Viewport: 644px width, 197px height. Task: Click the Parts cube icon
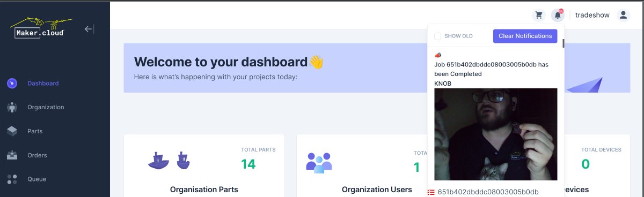coord(12,131)
